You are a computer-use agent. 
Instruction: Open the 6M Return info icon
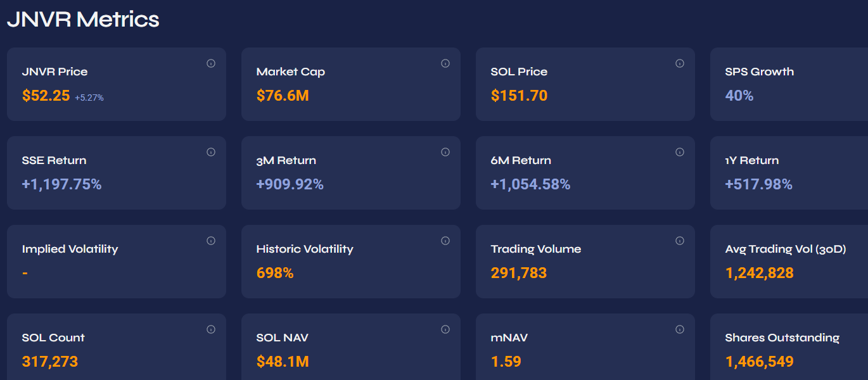(x=680, y=152)
